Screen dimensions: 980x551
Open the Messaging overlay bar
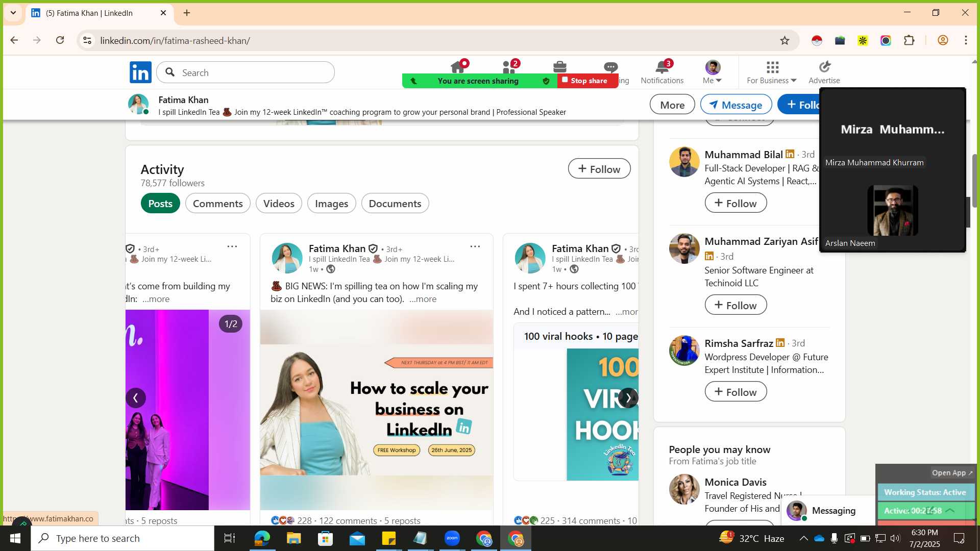click(828, 510)
